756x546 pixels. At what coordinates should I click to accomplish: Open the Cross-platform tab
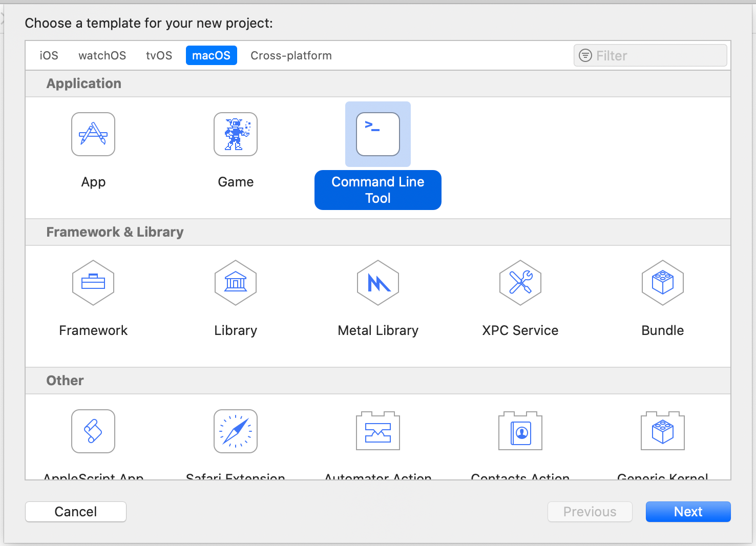coord(291,55)
